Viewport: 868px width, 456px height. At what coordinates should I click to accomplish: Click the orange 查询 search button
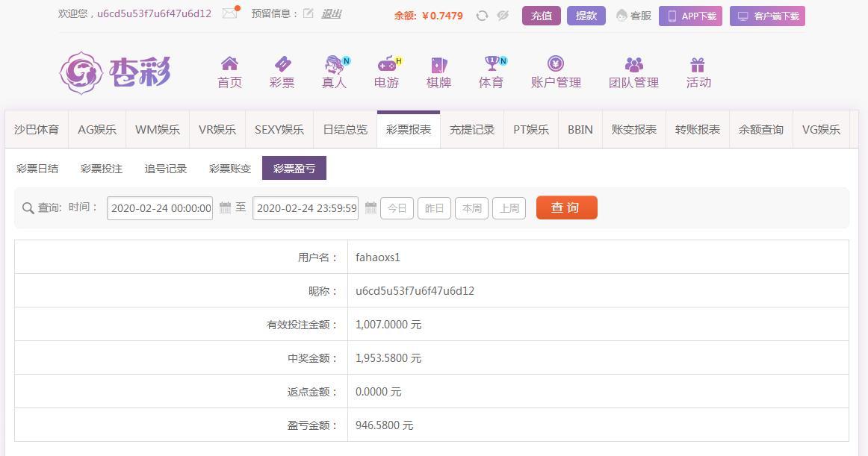566,207
